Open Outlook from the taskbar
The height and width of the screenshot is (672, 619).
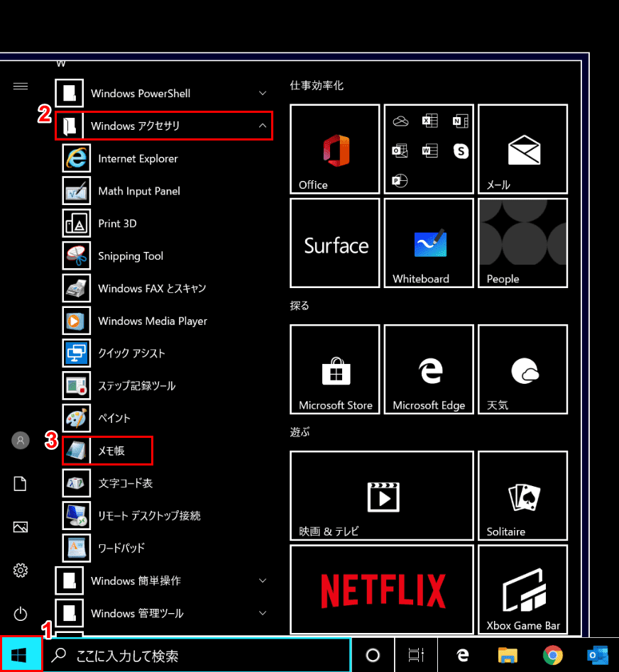[598, 655]
